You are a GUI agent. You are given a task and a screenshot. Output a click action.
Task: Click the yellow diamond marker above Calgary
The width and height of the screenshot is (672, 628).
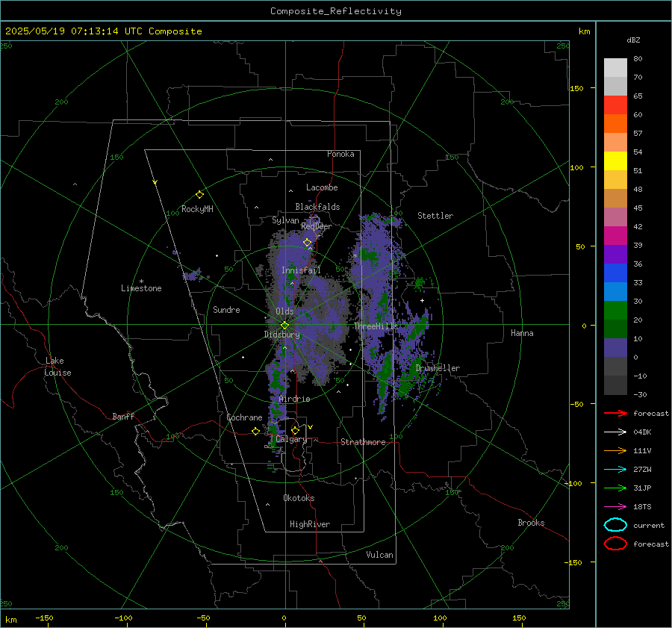click(x=295, y=430)
